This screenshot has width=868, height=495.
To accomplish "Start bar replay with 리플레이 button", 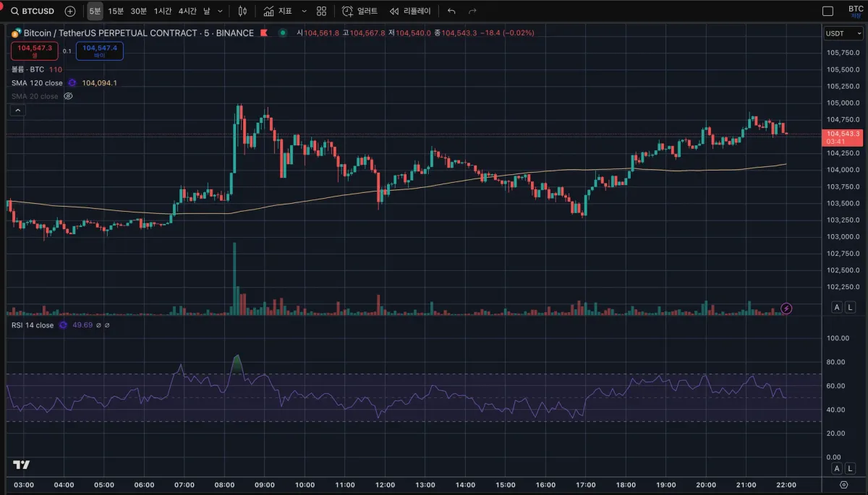I will (410, 11).
